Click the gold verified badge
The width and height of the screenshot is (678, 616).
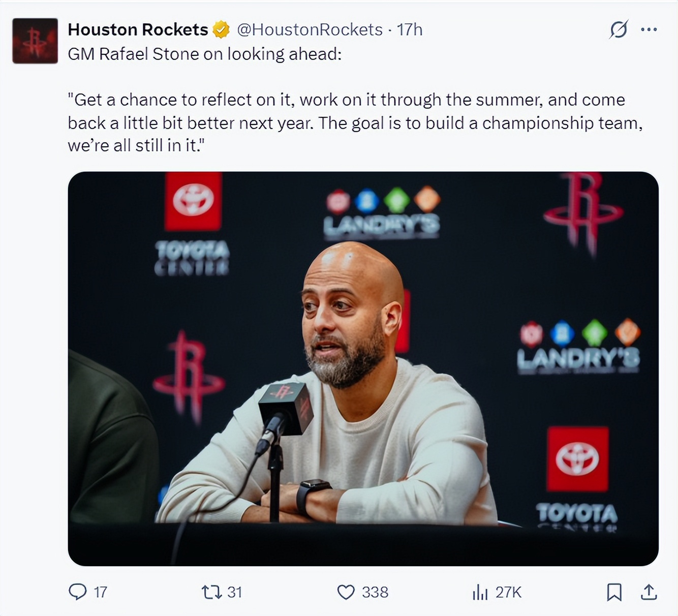[x=221, y=29]
